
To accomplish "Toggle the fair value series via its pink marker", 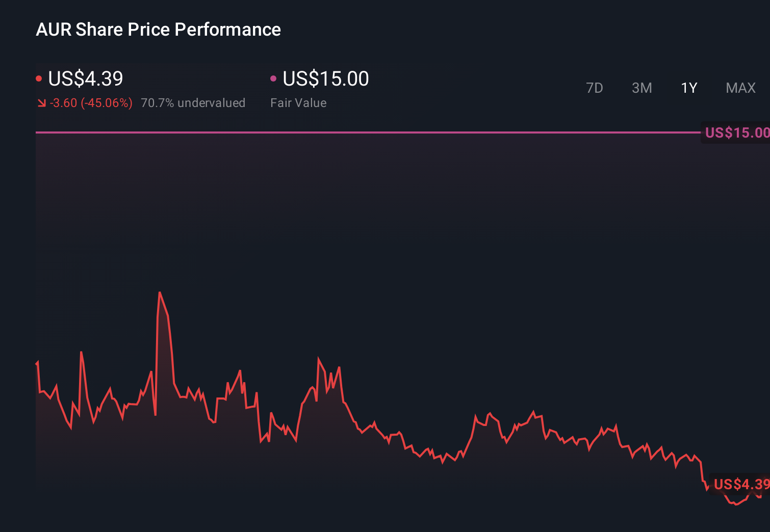I will point(274,78).
